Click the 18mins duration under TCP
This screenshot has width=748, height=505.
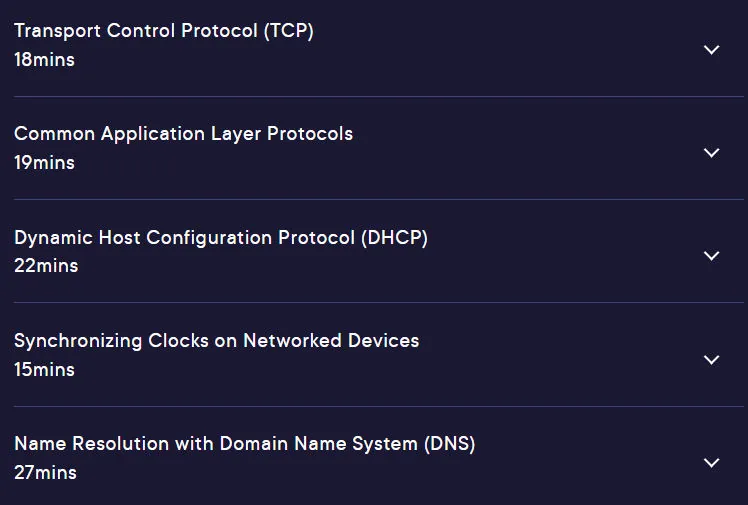(44, 60)
